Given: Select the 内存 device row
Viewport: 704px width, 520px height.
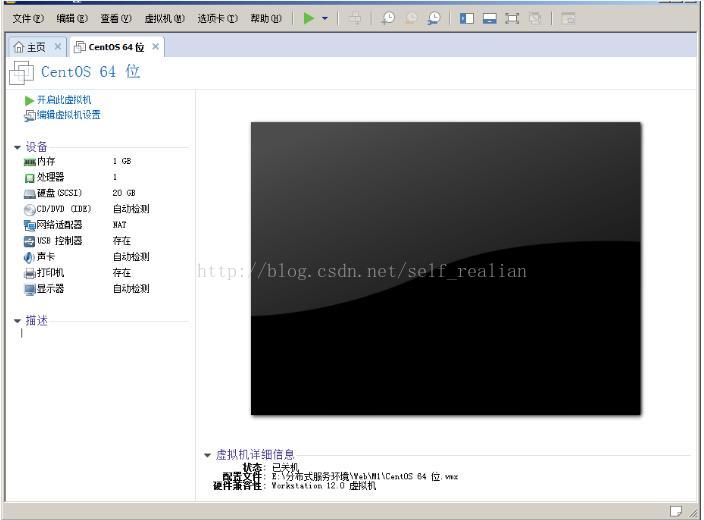Looking at the screenshot, I should (x=86, y=161).
